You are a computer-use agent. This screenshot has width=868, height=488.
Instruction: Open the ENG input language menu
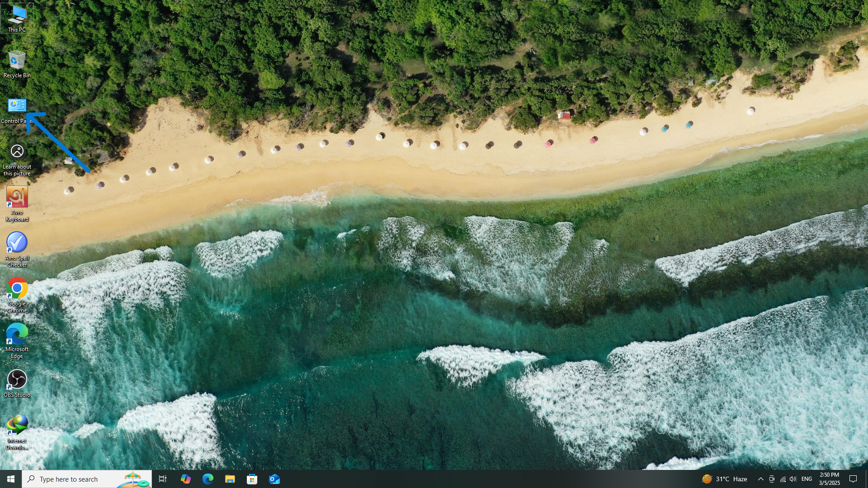[807, 479]
